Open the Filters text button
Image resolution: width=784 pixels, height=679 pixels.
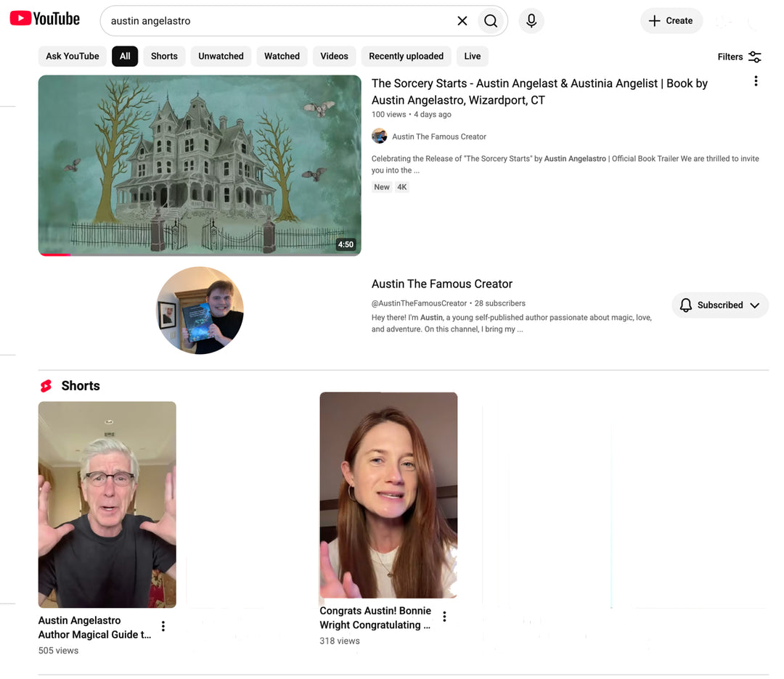tap(730, 57)
